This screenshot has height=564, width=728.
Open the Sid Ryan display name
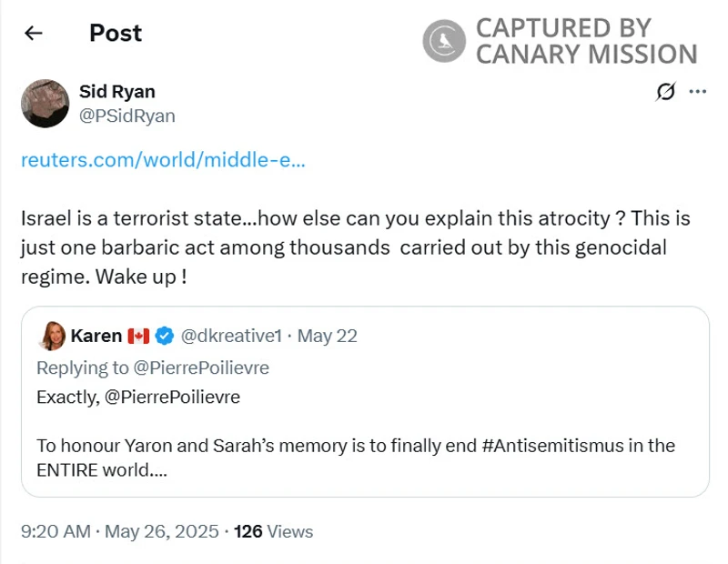117,91
